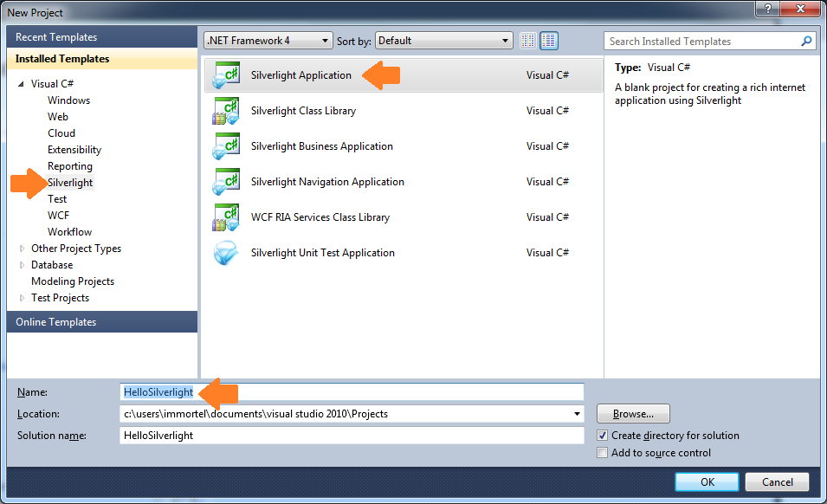Click the Silverlight Class Library icon
827x504 pixels.
[x=226, y=111]
